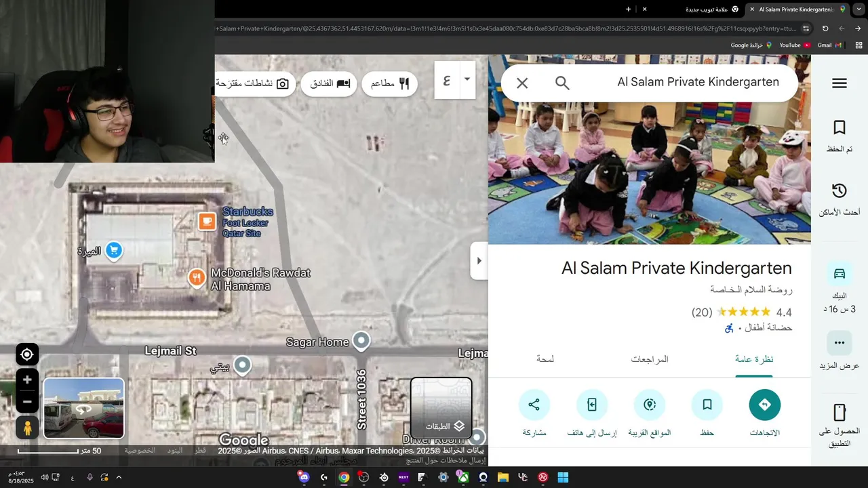The image size is (868, 488).
Task: Open the apps grid in bookmarks bar
Action: (859, 45)
